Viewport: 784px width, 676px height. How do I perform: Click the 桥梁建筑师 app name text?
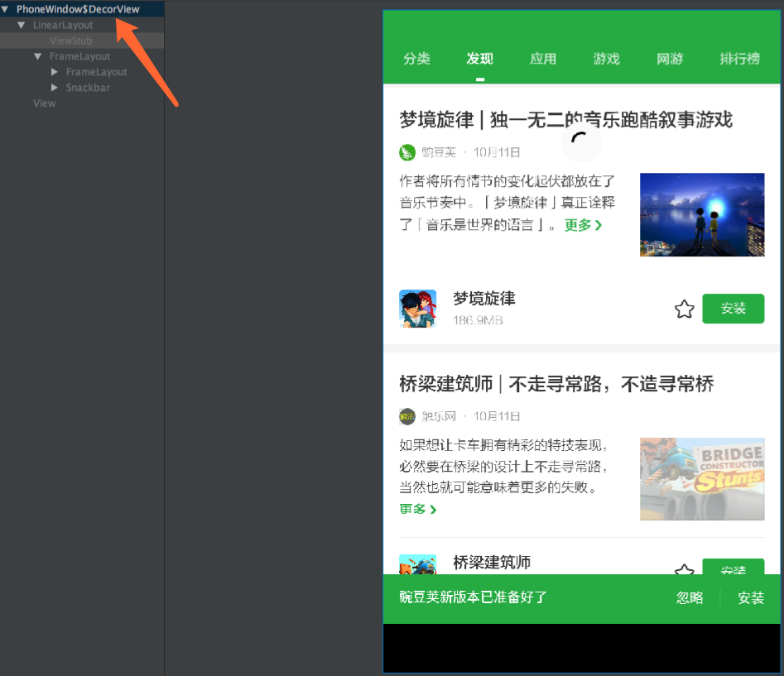[492, 563]
